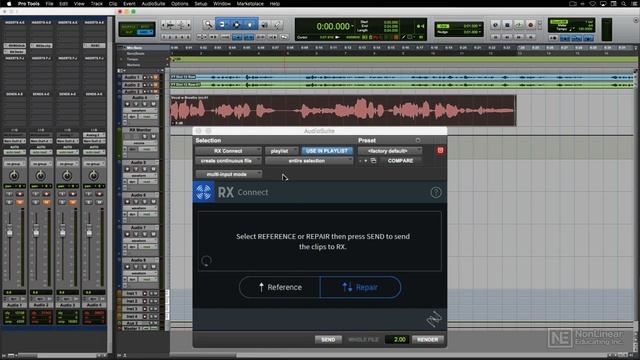Click the iZotope RX logo icon

click(203, 192)
